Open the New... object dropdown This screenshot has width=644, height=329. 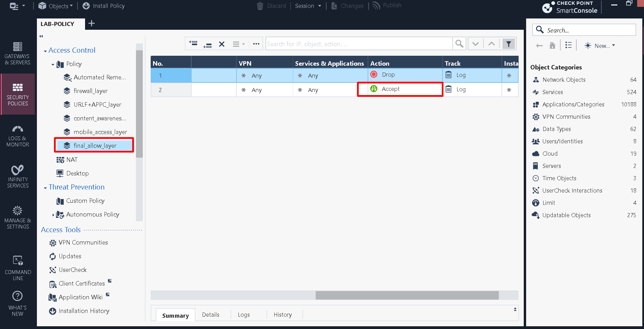click(600, 45)
